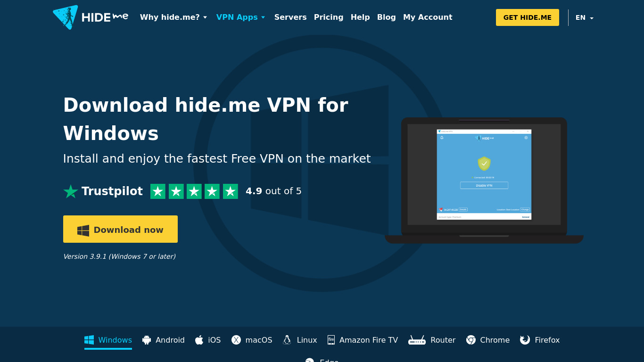The height and width of the screenshot is (362, 644).
Task: Click the fastest Free VPN subtitle text
Action: click(217, 159)
